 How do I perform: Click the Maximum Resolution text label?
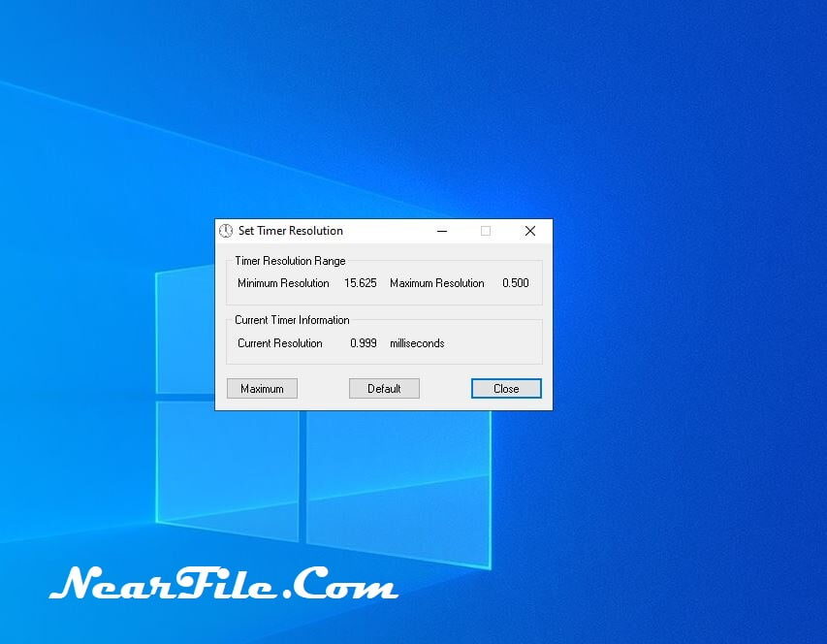pyautogui.click(x=436, y=283)
